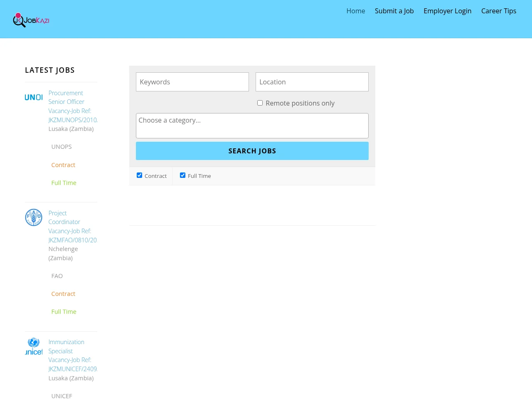Enable Remote positions only checkbox

[260, 103]
